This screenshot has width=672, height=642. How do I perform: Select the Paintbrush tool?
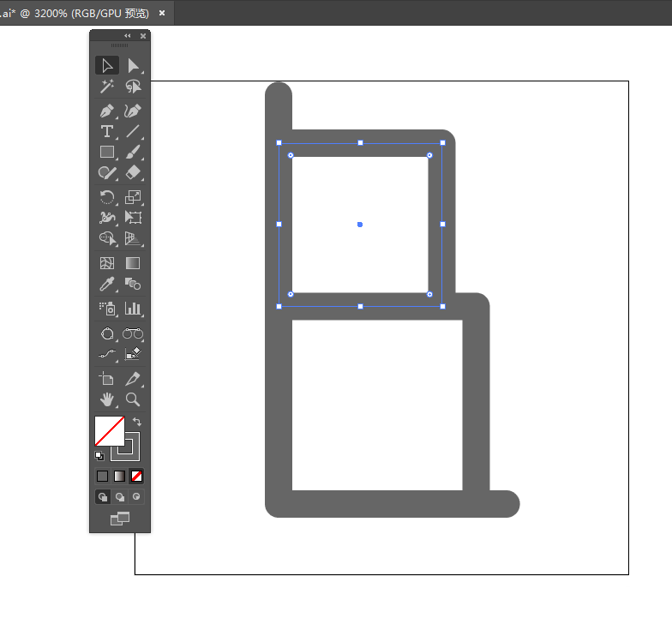tap(133, 152)
